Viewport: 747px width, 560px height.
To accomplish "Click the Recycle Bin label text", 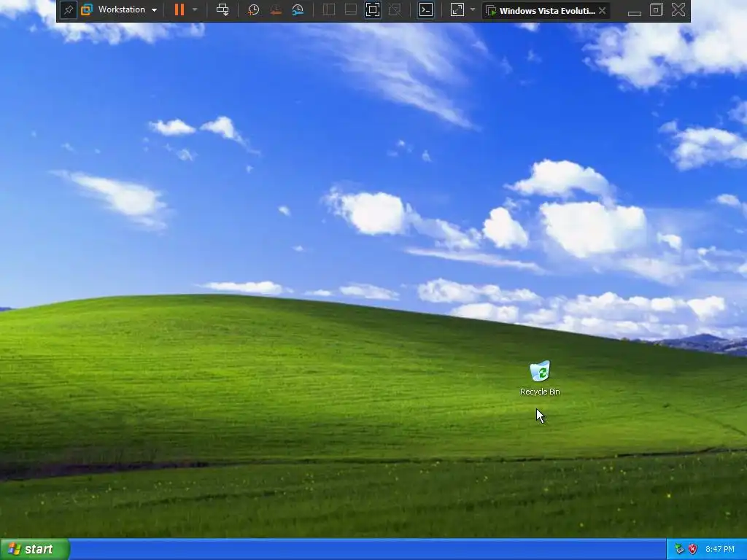I will tap(540, 392).
